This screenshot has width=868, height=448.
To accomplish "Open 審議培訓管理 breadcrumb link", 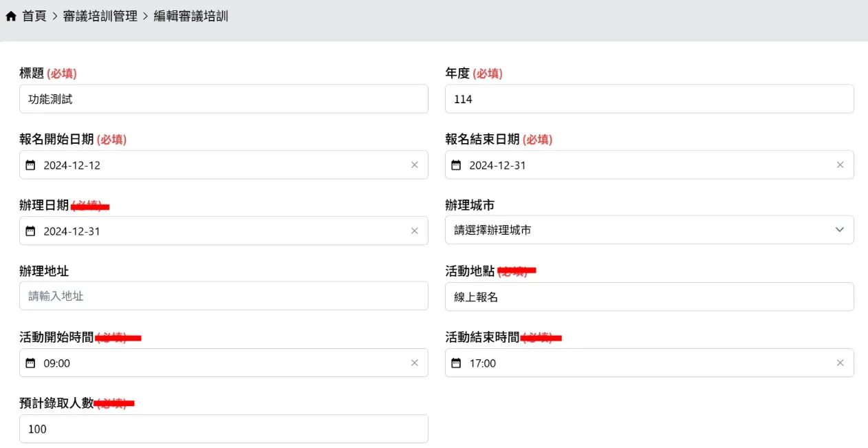I will pos(100,16).
